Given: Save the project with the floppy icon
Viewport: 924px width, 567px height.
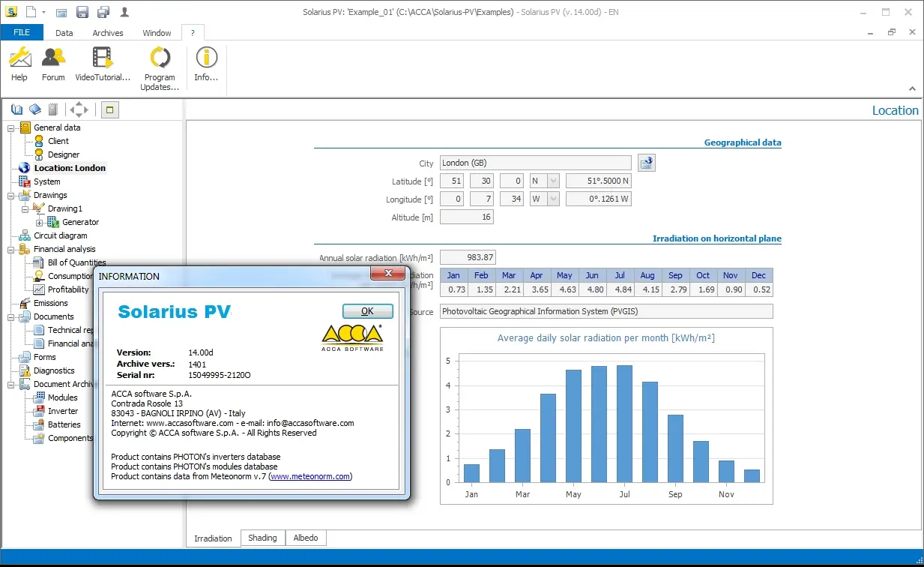Looking at the screenshot, I should 82,12.
